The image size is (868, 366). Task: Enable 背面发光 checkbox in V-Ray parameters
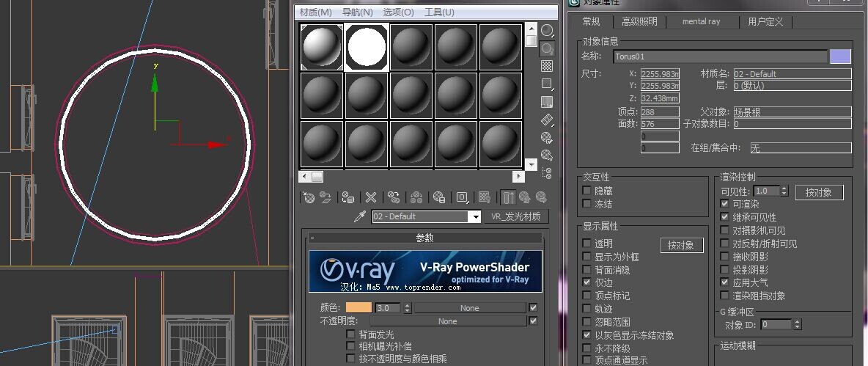[x=350, y=334]
